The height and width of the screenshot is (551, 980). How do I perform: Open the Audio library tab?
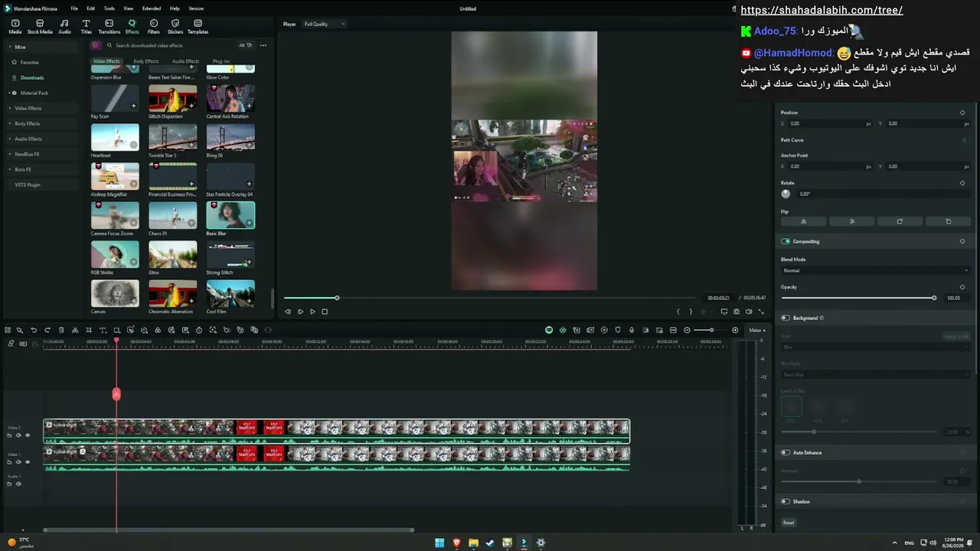click(x=64, y=27)
